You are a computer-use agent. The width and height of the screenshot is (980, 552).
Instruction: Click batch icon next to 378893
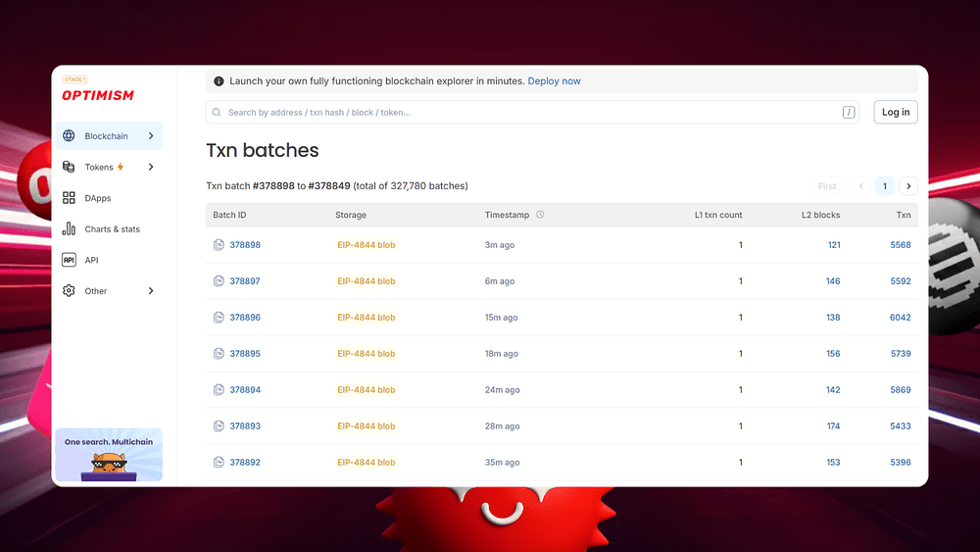click(219, 427)
